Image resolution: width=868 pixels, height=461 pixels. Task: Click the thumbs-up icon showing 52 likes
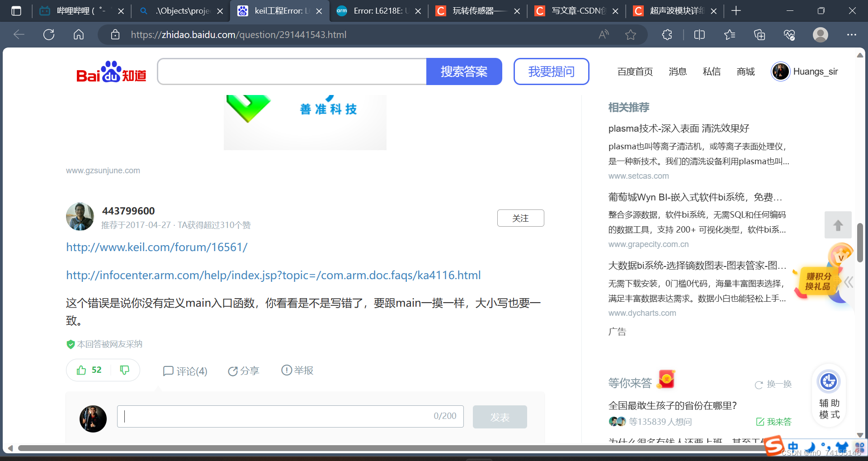[x=89, y=370]
